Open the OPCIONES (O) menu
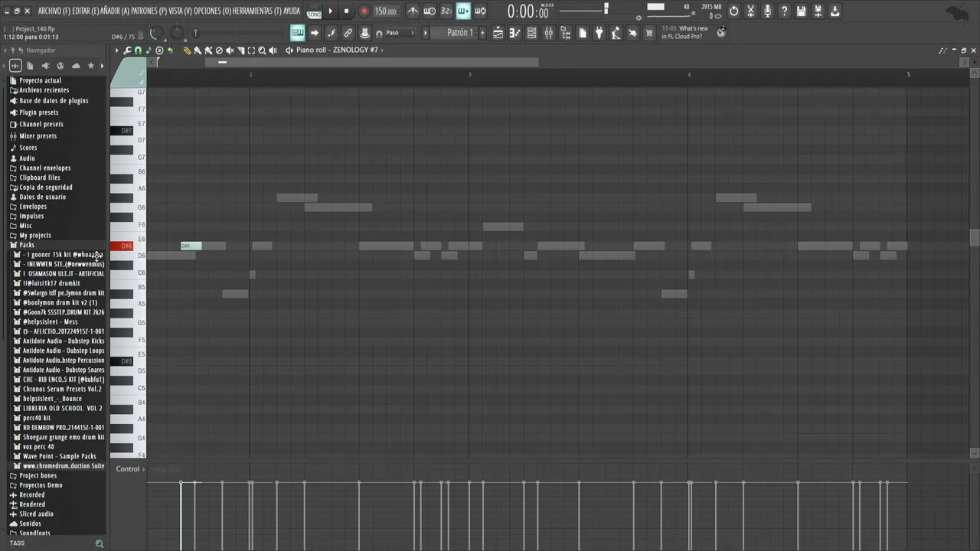This screenshot has height=551, width=980. 213,11
